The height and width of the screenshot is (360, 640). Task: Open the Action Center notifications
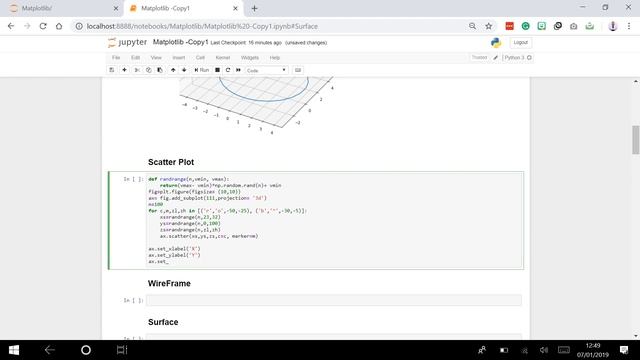(624, 350)
